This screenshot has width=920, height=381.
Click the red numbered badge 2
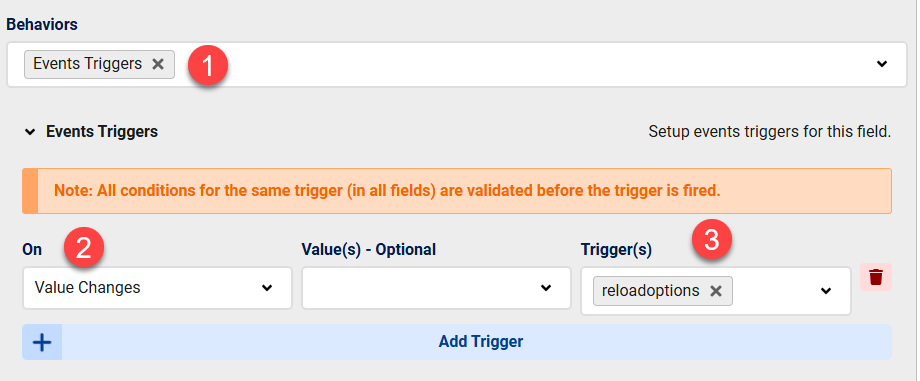[84, 249]
